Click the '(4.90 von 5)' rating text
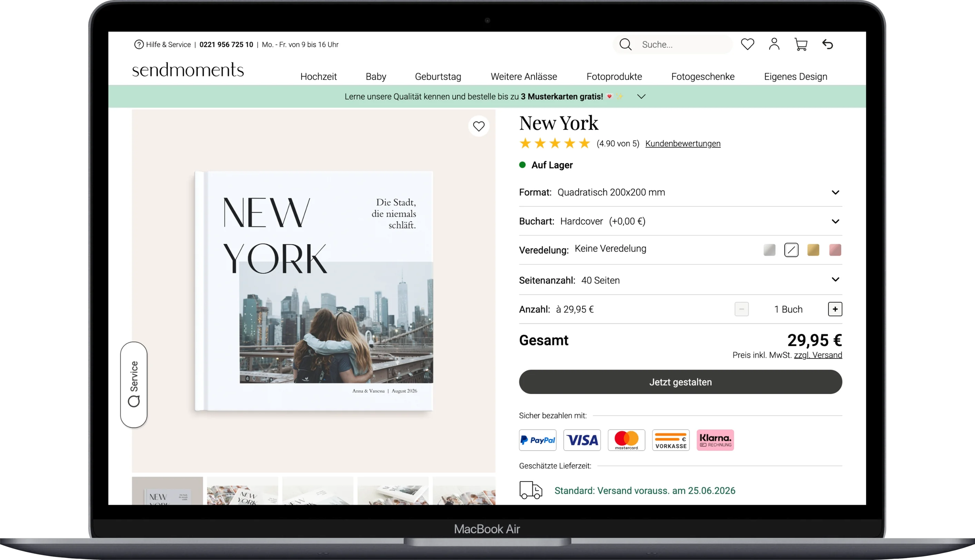Viewport: 975px width, 560px height. tap(618, 143)
